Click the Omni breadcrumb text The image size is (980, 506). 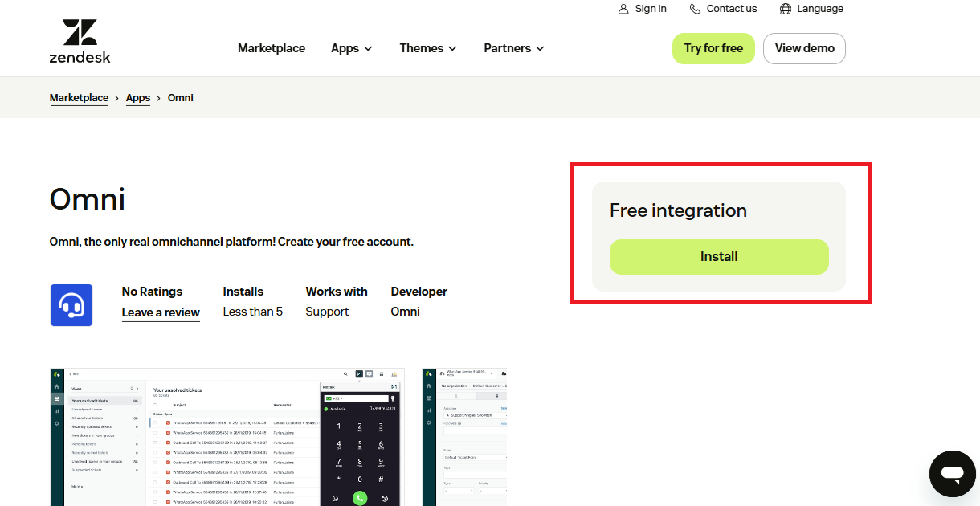[181, 98]
